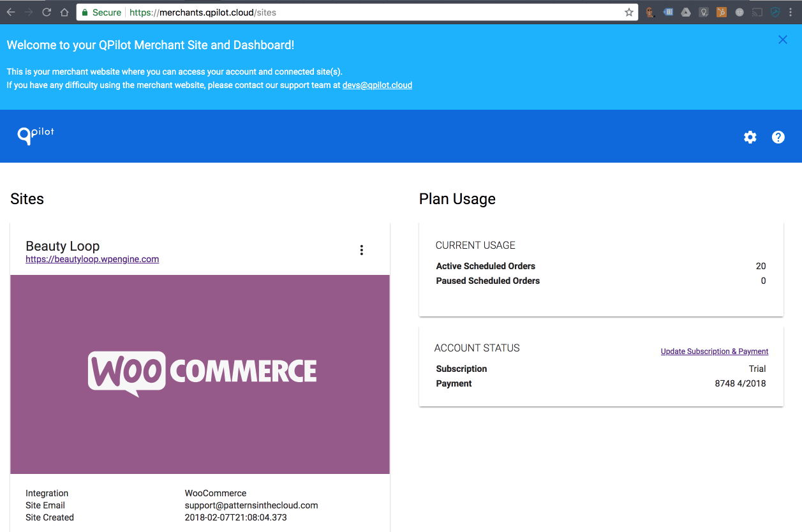Viewport: 802px width, 532px height.
Task: Go back with the browser back arrow
Action: (11, 12)
